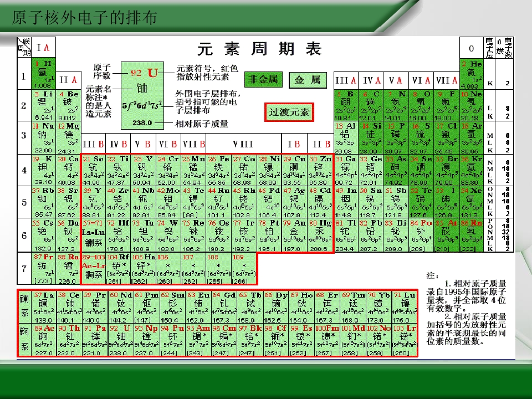Select the iron (26 Fe) cell

point(219,170)
